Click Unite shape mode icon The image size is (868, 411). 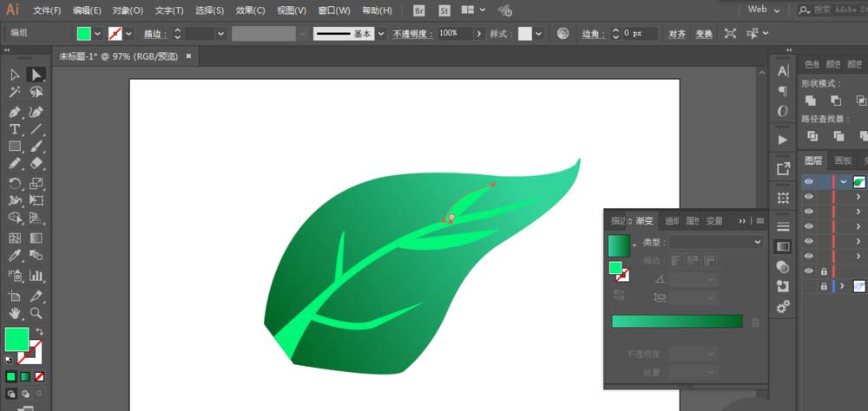[811, 101]
